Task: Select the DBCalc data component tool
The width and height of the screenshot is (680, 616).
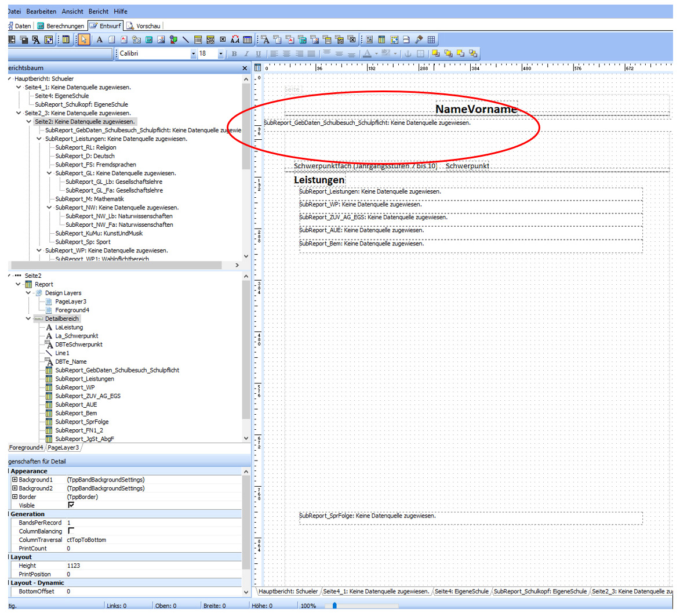Action: click(x=302, y=40)
